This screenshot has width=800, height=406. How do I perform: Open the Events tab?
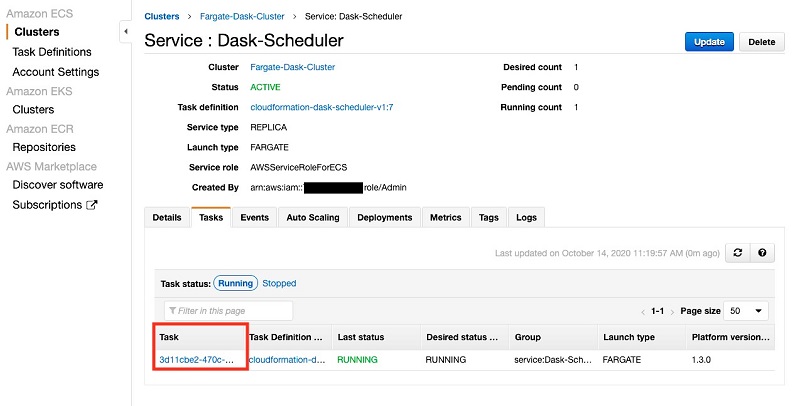(255, 217)
